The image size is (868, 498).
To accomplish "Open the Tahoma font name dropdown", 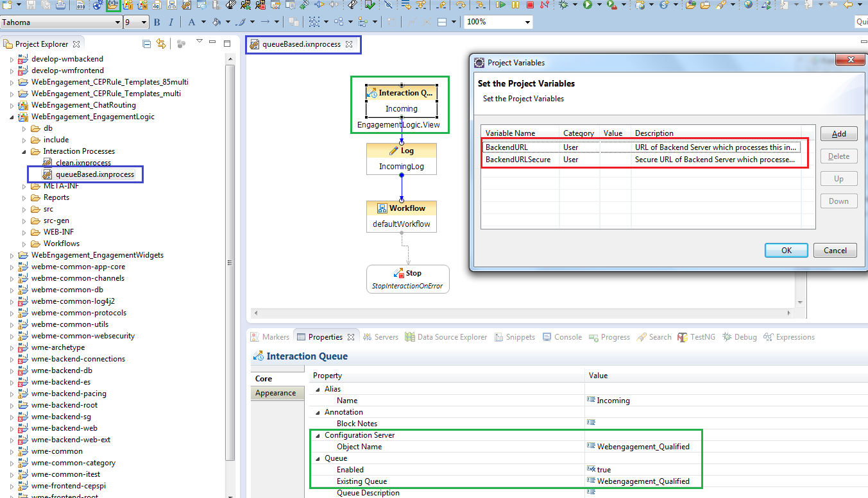I will (117, 22).
